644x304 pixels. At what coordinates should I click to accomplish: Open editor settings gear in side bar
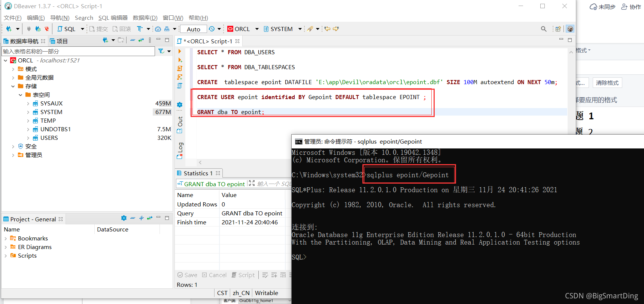click(x=180, y=105)
